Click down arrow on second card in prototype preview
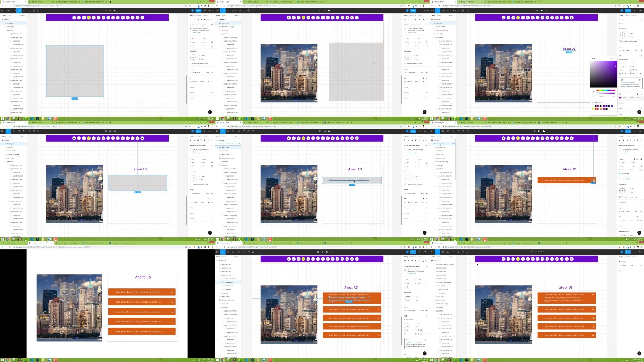This screenshot has height=362, width=644. (172, 302)
